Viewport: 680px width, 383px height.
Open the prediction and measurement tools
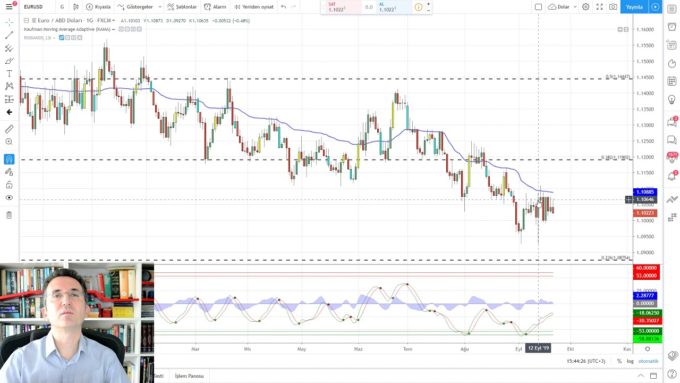[9, 99]
